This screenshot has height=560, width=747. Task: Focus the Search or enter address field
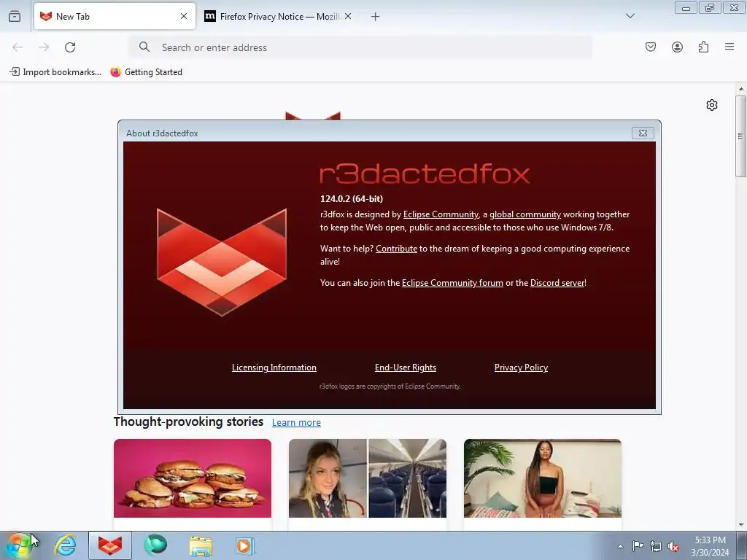pos(360,47)
